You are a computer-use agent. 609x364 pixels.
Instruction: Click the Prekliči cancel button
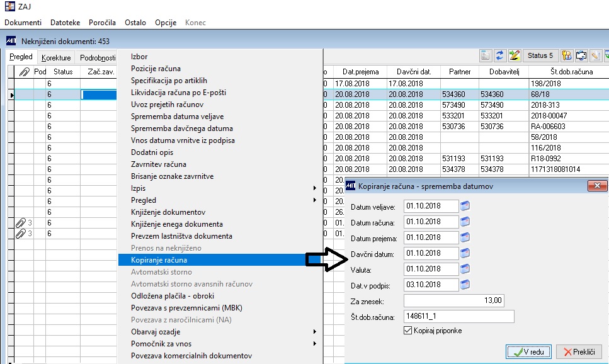(579, 351)
